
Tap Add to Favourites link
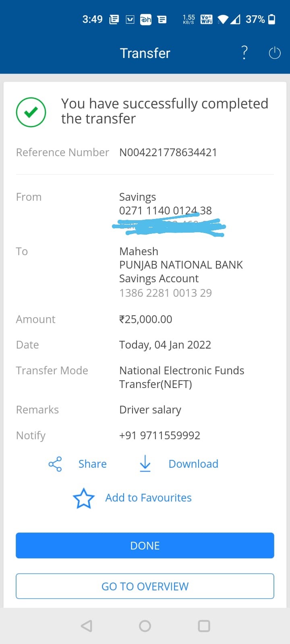[x=148, y=498]
